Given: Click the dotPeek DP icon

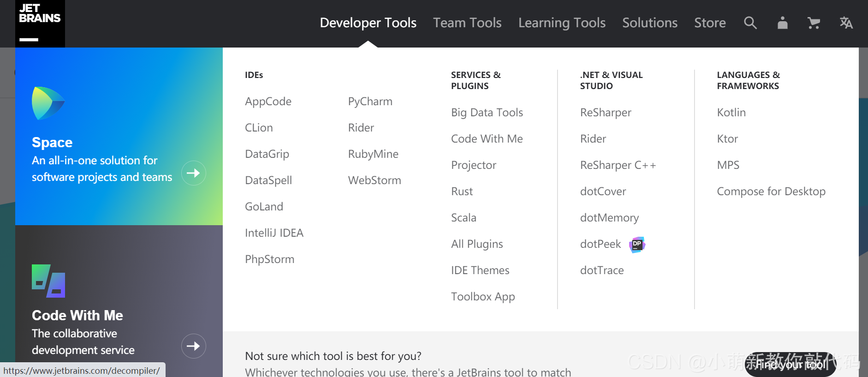Looking at the screenshot, I should (x=637, y=245).
